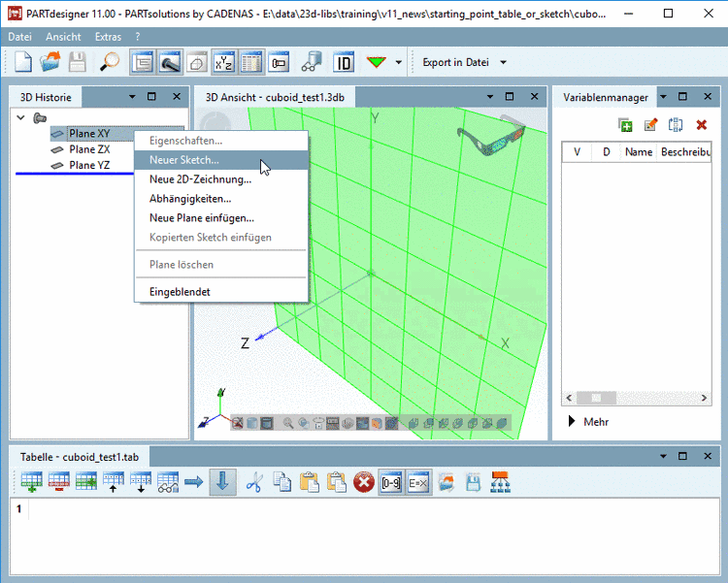Click the blue right arrow in table toolbar
The width and height of the screenshot is (728, 583).
pos(194,482)
